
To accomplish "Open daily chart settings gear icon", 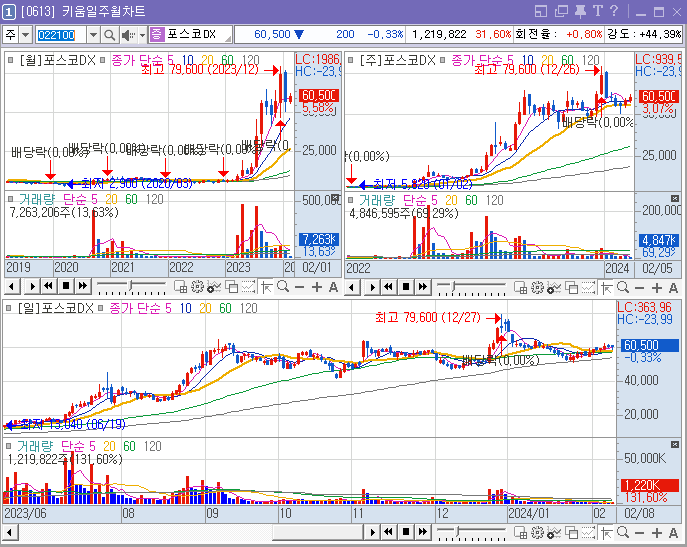I will [x=537, y=533].
